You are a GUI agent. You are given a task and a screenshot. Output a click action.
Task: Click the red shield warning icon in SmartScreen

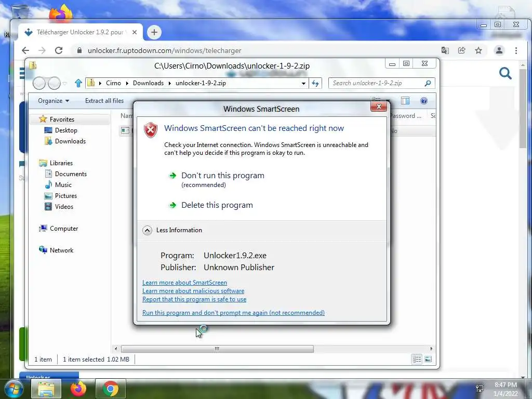(x=151, y=130)
